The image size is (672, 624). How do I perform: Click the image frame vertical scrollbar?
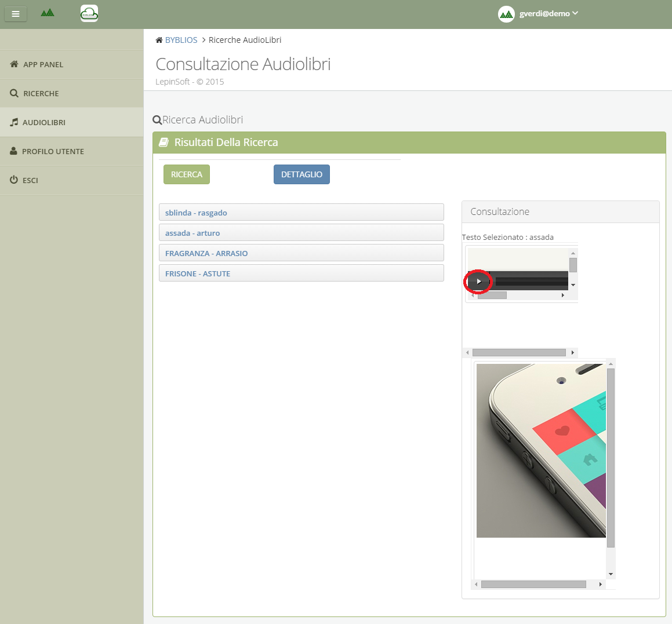(x=611, y=457)
